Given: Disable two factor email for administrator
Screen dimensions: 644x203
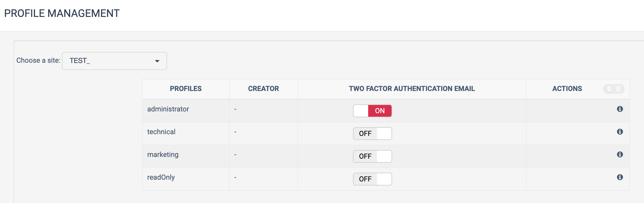Looking at the screenshot, I should click(x=372, y=111).
